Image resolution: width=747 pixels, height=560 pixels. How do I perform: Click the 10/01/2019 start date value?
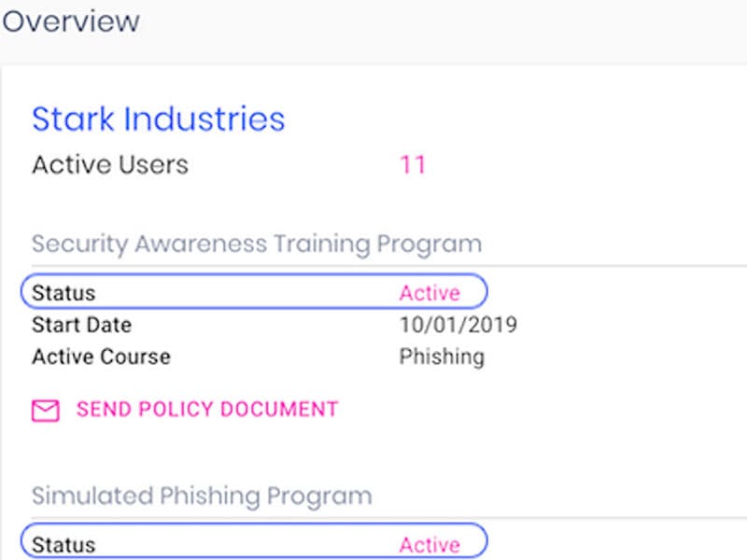pyautogui.click(x=458, y=326)
